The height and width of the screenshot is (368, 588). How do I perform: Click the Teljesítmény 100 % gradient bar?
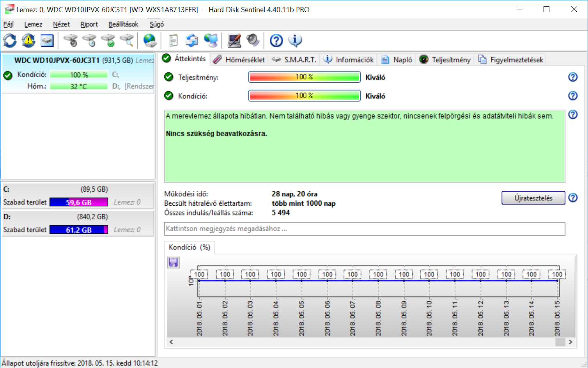[304, 77]
